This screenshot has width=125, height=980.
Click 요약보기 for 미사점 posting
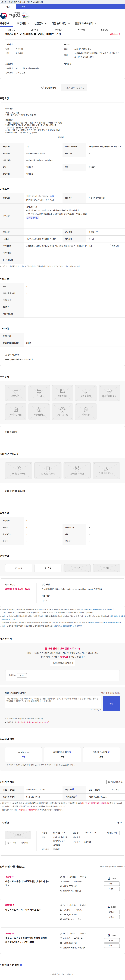coord(112,912)
